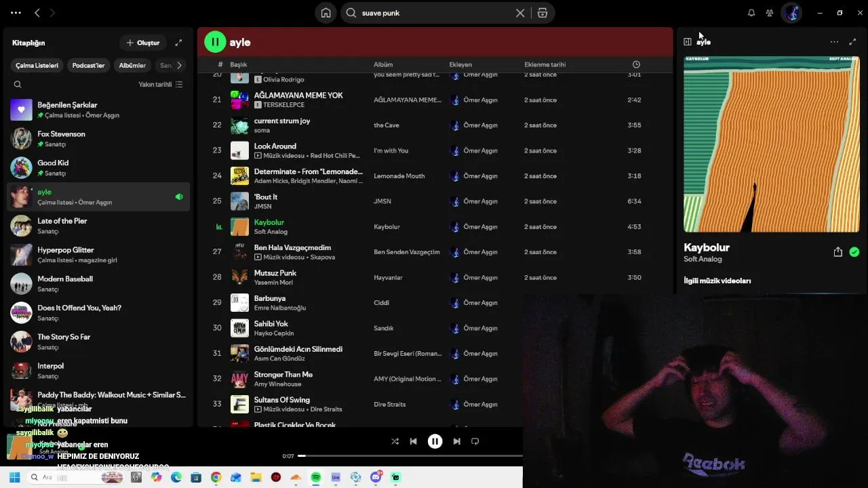The width and height of the screenshot is (868, 488).
Task: Open the Friend Activity icon
Action: [770, 13]
